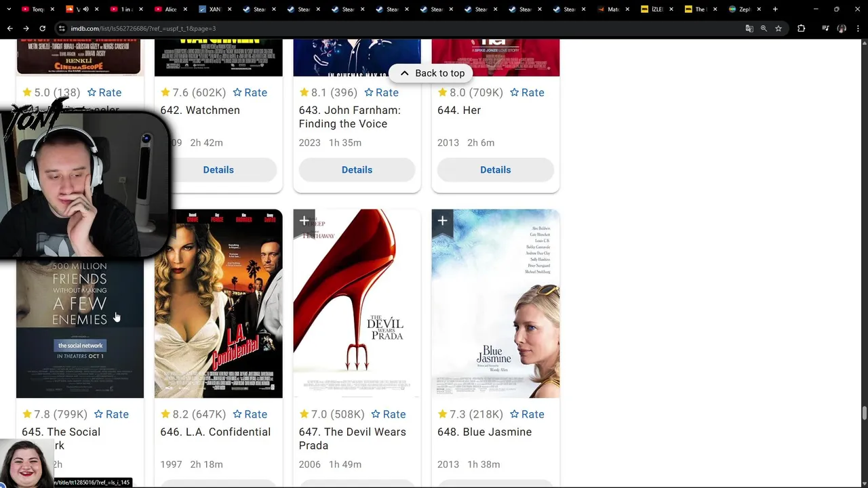Switch to the Alice tab
This screenshot has width=868, height=488.
tap(170, 9)
